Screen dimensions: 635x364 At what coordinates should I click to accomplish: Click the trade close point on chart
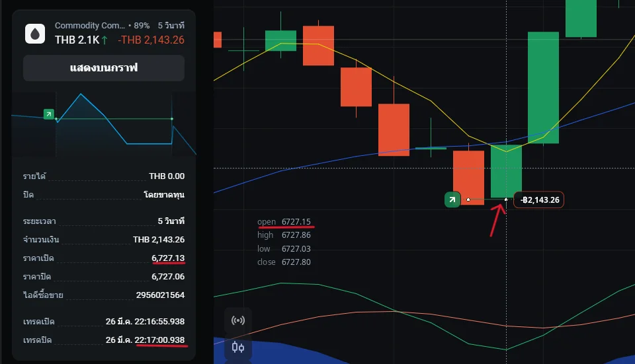[x=506, y=200]
